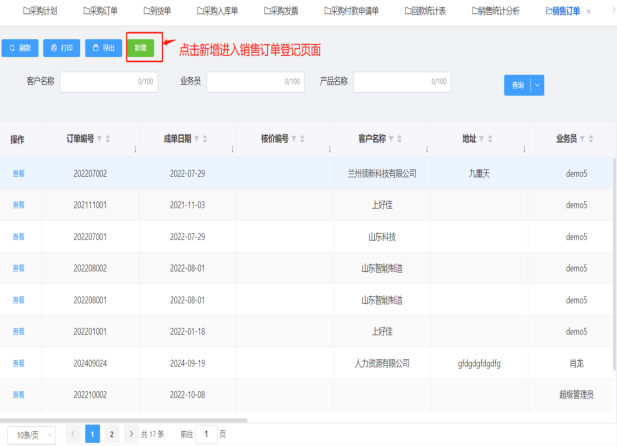Select customer cell 人力资源有限公司
This screenshot has height=446, width=617.
[x=382, y=363]
